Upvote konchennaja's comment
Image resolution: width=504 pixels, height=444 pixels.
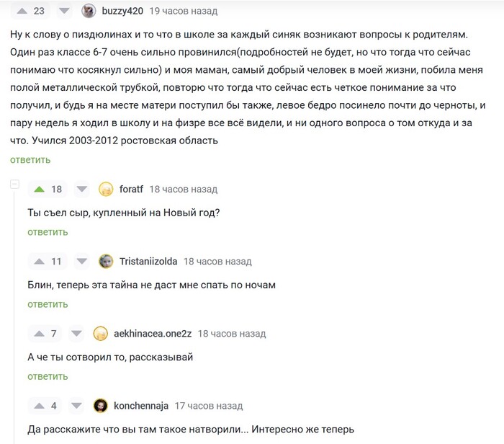39,406
